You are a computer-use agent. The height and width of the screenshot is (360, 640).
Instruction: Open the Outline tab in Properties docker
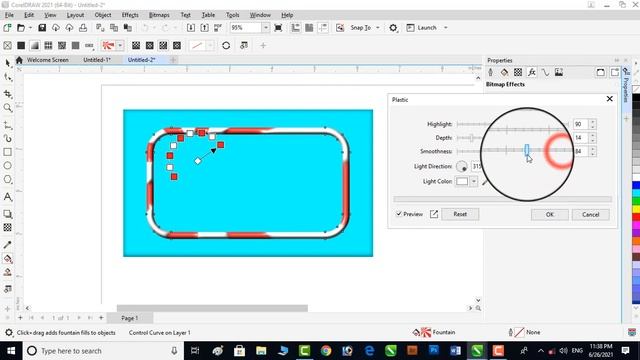(x=491, y=72)
